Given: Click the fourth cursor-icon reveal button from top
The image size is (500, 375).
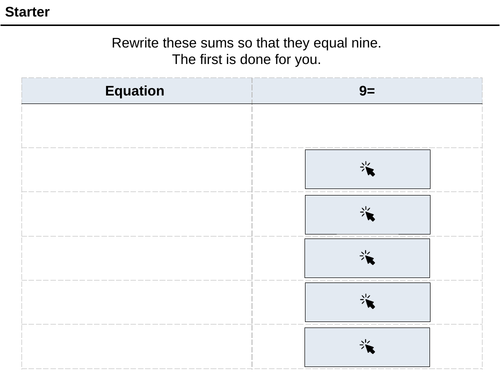Looking at the screenshot, I should pos(368,302).
